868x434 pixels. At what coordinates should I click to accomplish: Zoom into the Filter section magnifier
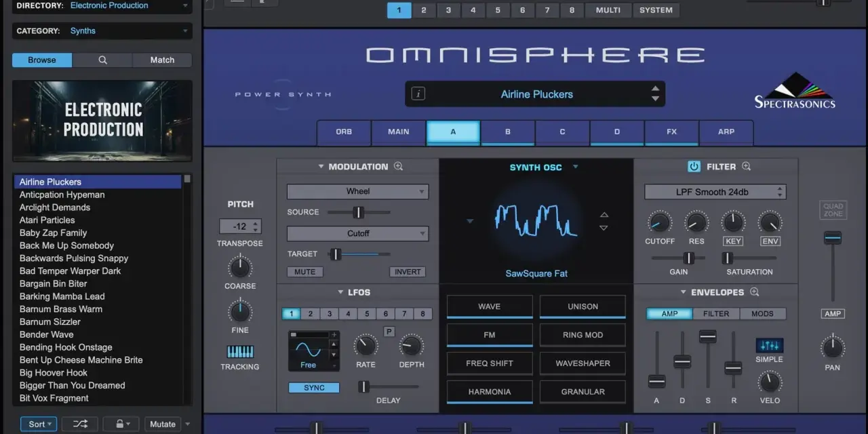(x=746, y=166)
